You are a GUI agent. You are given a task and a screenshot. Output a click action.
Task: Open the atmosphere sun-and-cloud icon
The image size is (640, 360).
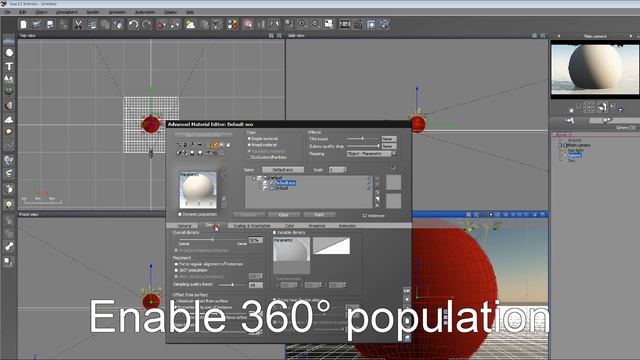(x=190, y=24)
